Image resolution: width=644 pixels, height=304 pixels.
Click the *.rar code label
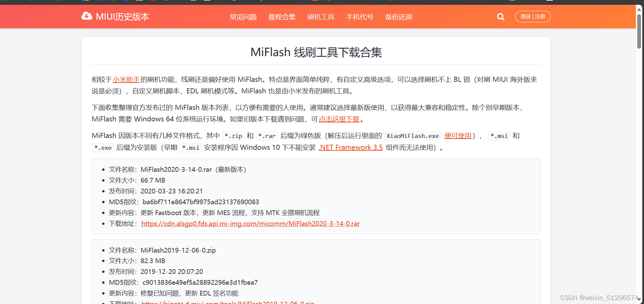click(x=267, y=136)
